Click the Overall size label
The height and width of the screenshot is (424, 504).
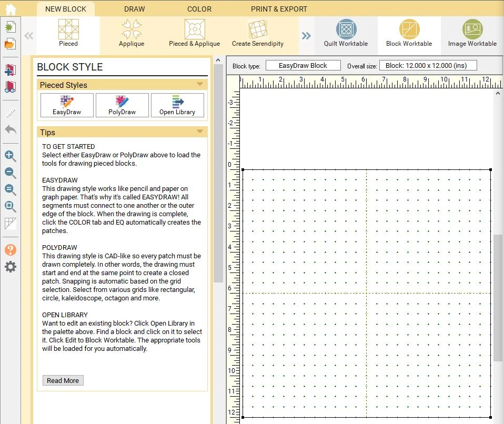(x=362, y=66)
